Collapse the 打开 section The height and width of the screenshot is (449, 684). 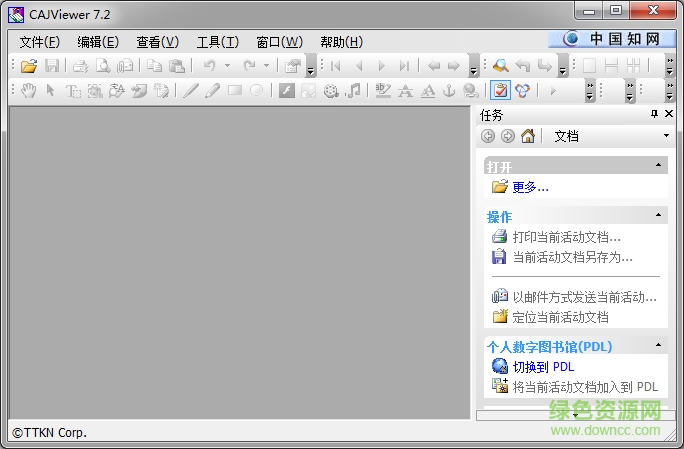[658, 165]
